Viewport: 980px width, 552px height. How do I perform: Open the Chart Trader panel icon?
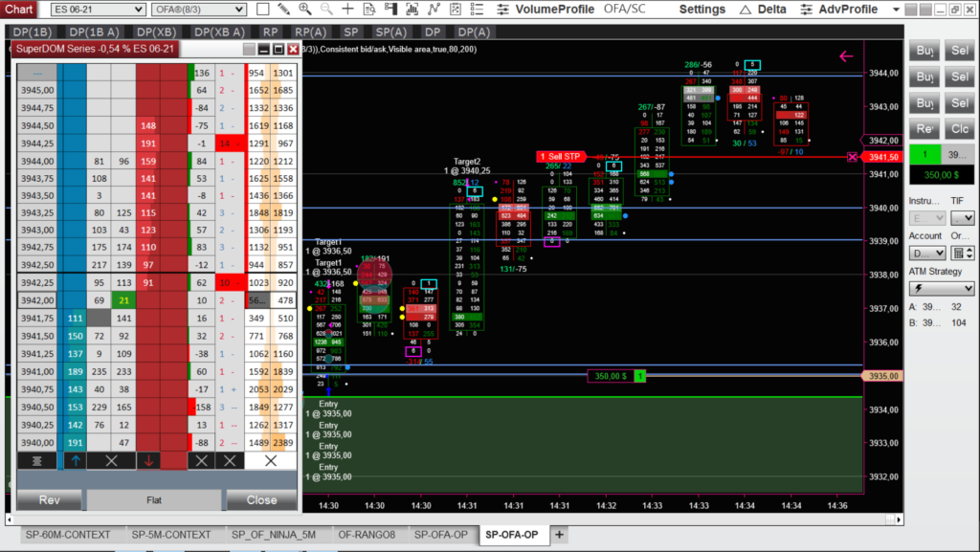click(x=390, y=9)
